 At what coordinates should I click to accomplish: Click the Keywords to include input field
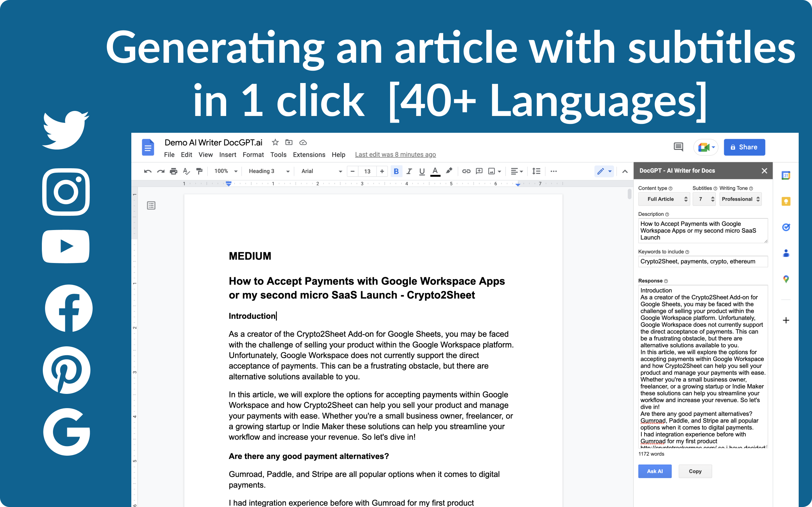[703, 261]
